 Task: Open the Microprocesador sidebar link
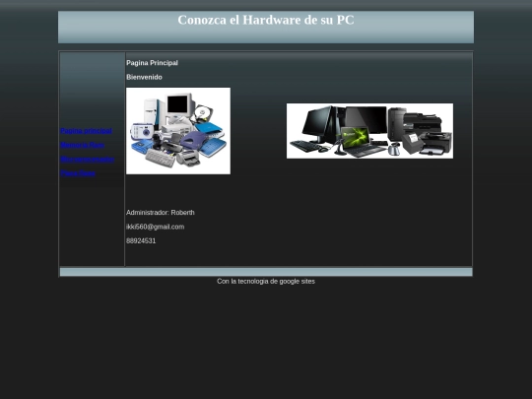coord(88,160)
